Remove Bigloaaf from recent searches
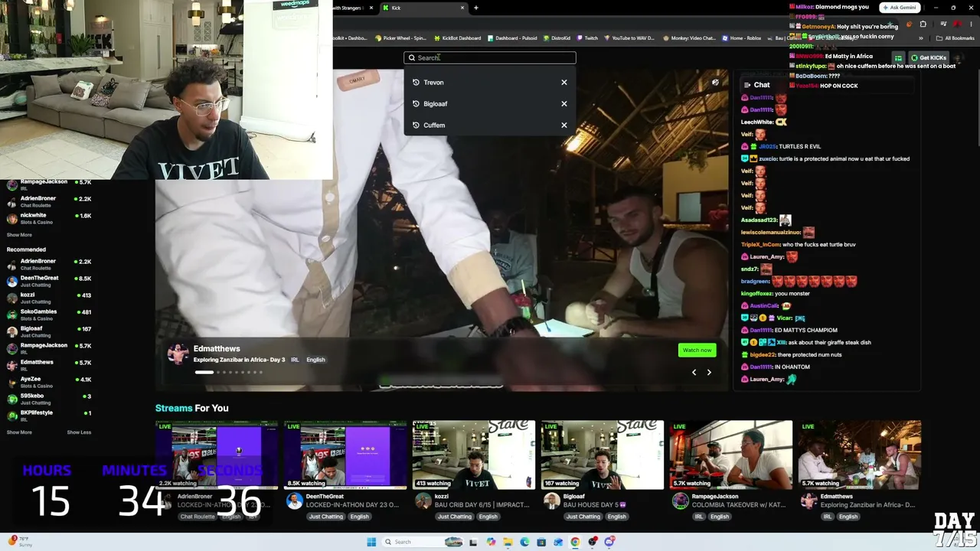Image resolution: width=980 pixels, height=551 pixels. coord(564,104)
